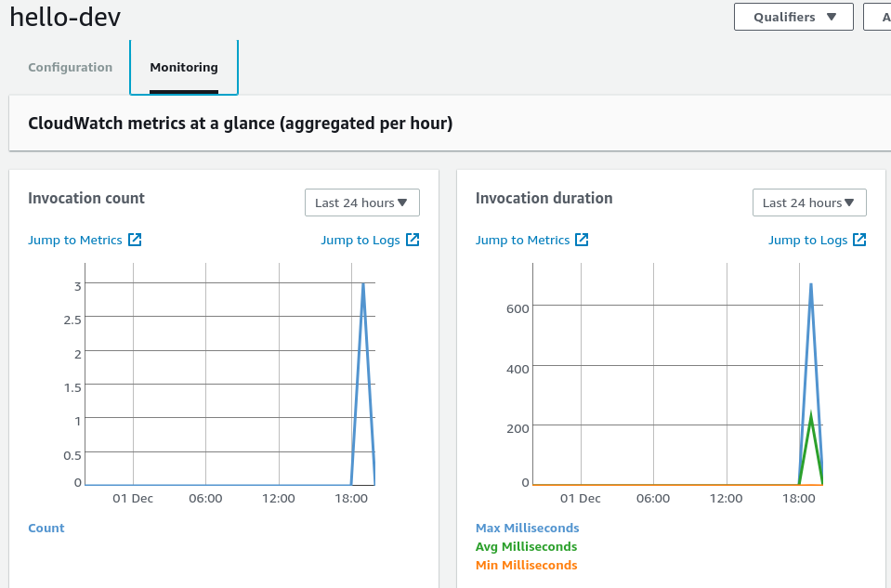Toggle the Count legend series
Screen dimensions: 891x588
[x=46, y=528]
